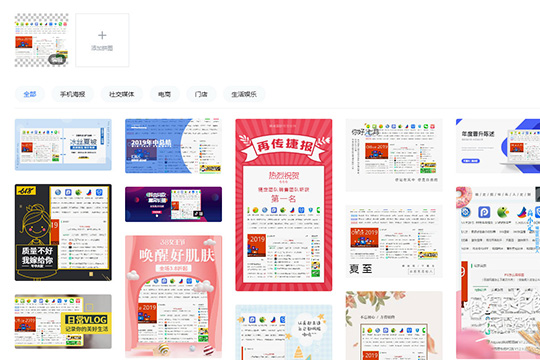
Task: Select the 电商 category filter
Action: coord(165,94)
